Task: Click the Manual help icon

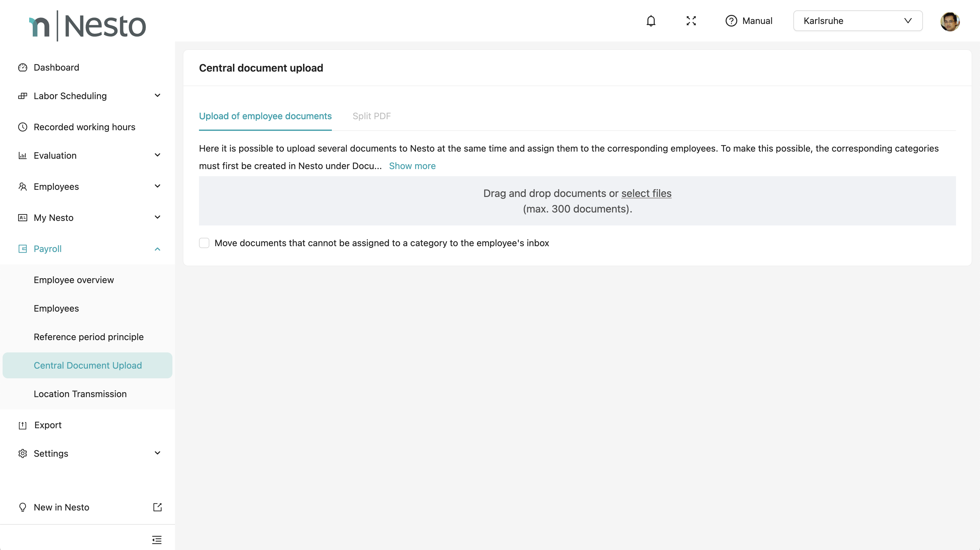Action: (x=731, y=21)
